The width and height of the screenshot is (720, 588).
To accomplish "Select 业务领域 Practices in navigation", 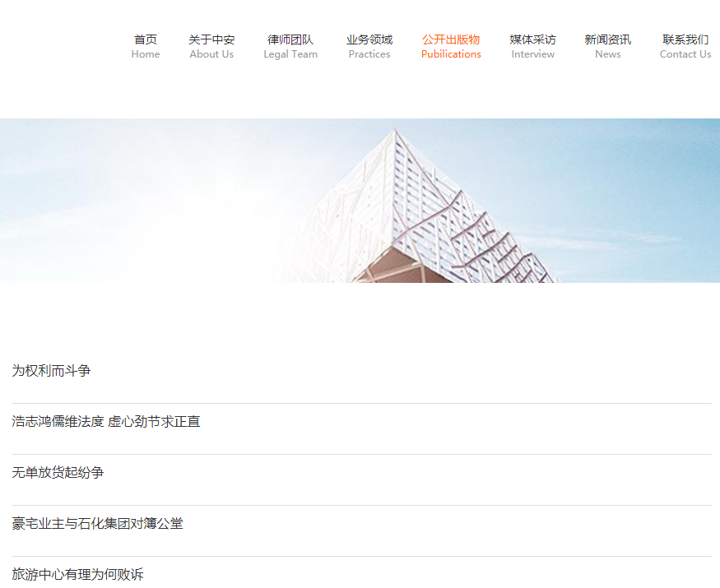I will 369,46.
